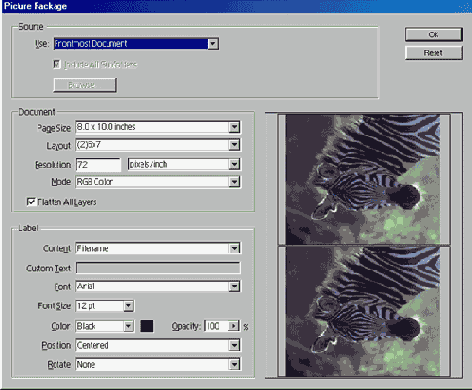The height and width of the screenshot is (390, 472).
Task: Open the Font Arial dropdown
Action: [x=158, y=287]
